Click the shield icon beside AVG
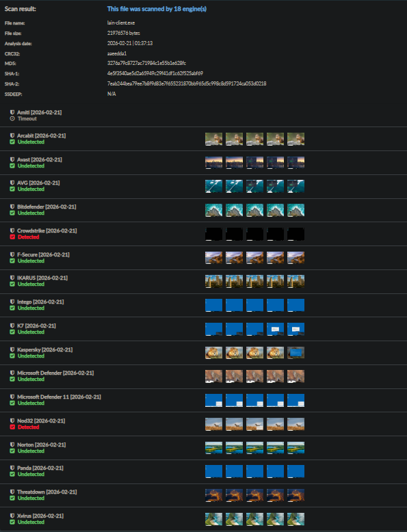 (x=12, y=183)
